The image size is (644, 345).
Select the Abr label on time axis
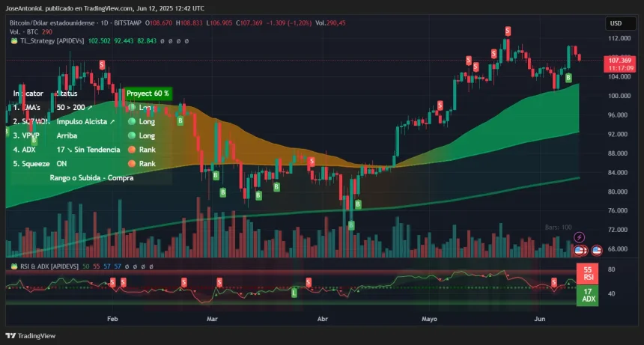323,319
